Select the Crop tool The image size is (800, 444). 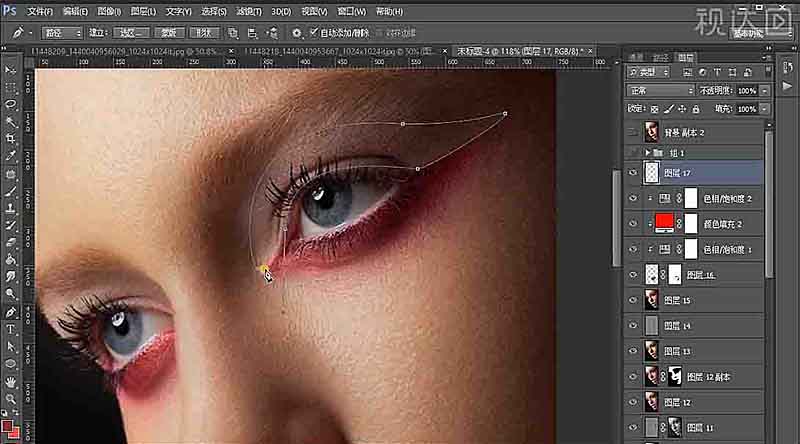coord(10,139)
